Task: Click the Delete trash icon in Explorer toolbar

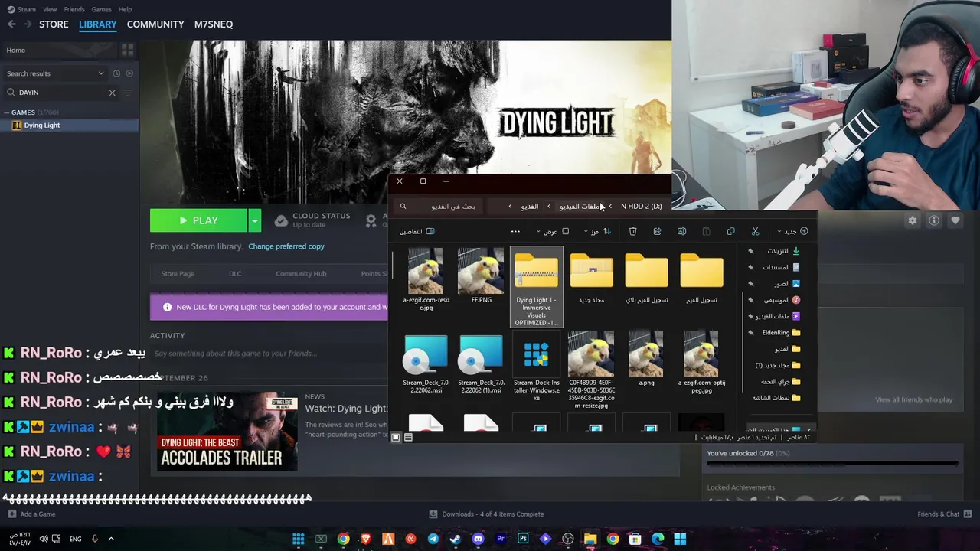Action: pyautogui.click(x=632, y=231)
